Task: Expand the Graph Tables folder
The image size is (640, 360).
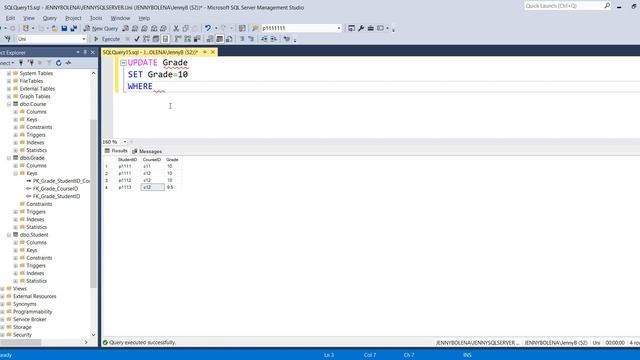Action: point(9,96)
